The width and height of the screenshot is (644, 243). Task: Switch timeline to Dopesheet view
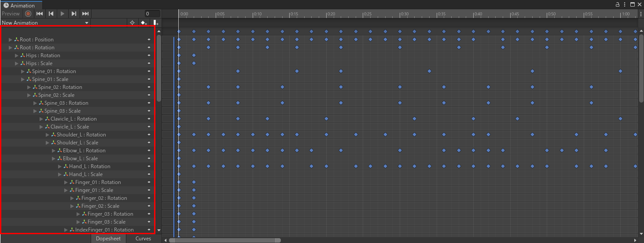coord(108,239)
